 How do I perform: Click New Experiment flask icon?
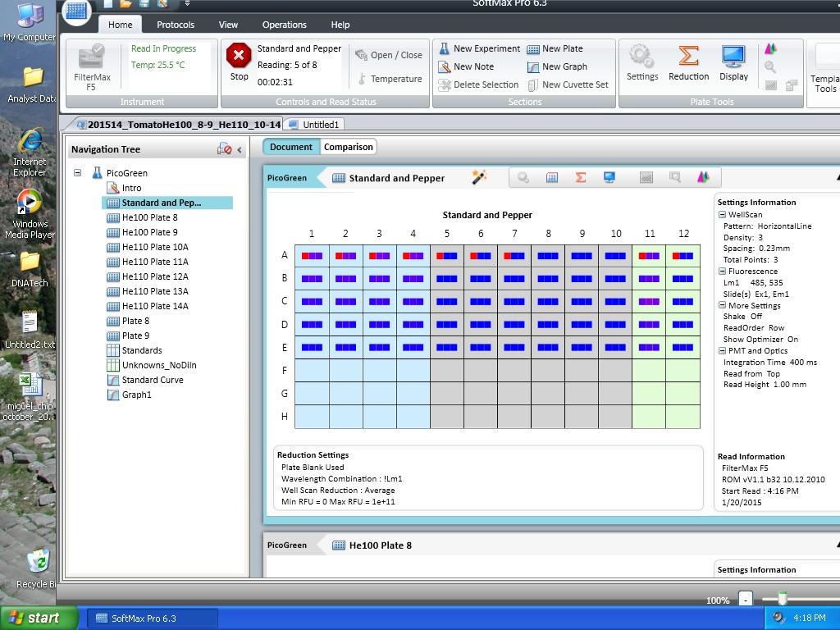point(444,49)
